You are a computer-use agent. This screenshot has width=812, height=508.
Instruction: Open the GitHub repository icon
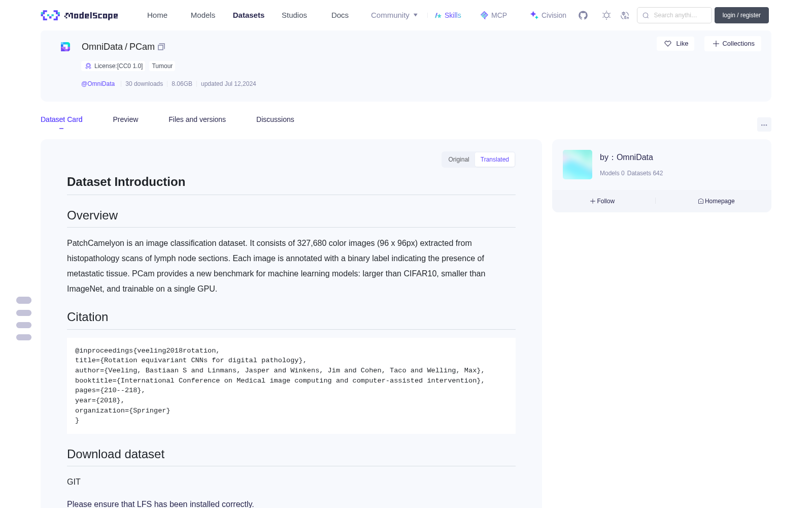point(583,15)
